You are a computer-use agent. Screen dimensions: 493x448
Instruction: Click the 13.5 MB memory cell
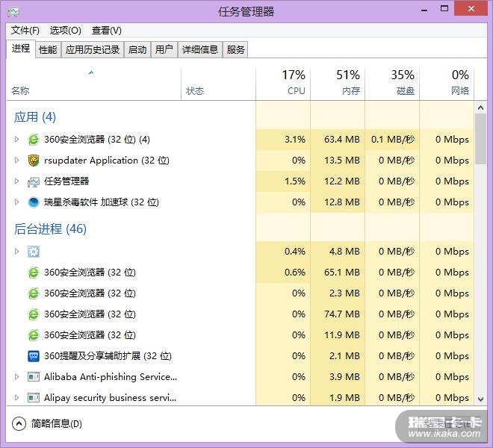(x=338, y=161)
